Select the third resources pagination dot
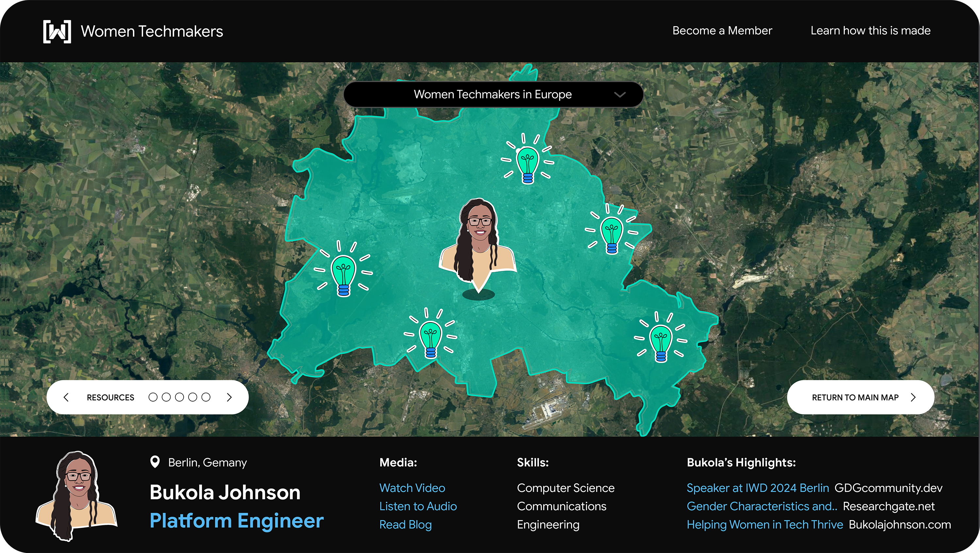Image resolution: width=980 pixels, height=553 pixels. click(180, 398)
